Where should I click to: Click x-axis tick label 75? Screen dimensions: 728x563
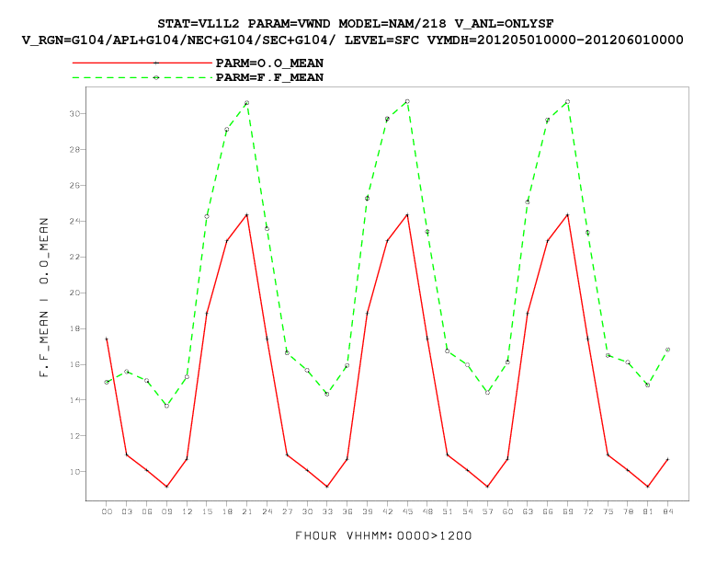[608, 511]
